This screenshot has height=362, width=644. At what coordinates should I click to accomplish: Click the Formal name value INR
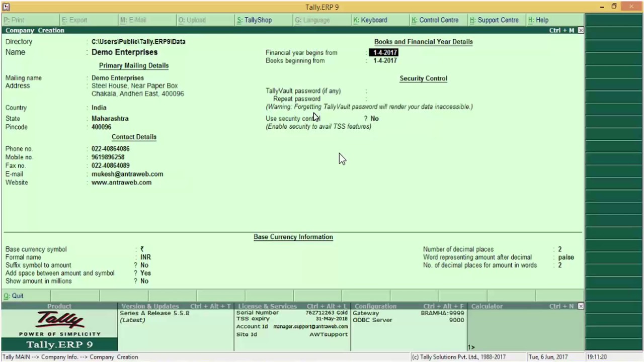[x=145, y=257]
